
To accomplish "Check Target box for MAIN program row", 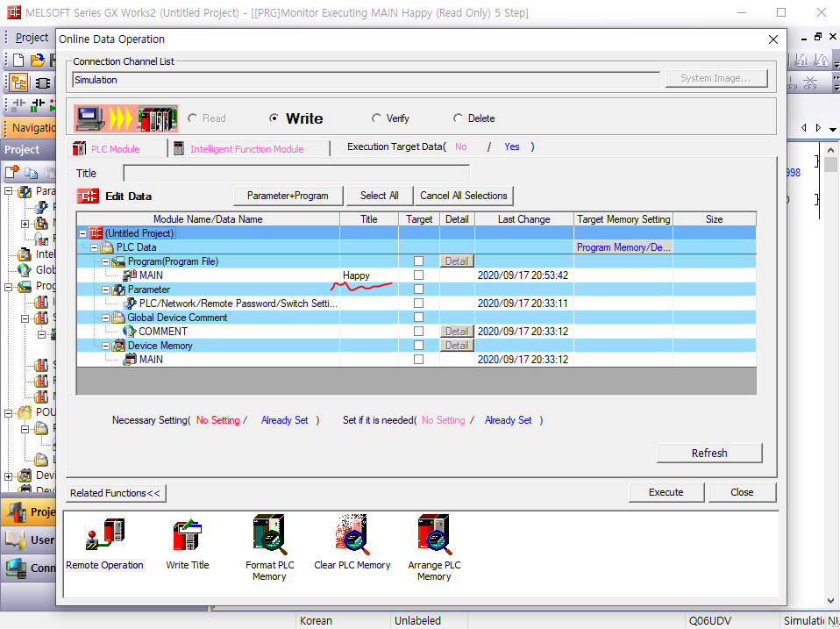I will click(x=419, y=275).
